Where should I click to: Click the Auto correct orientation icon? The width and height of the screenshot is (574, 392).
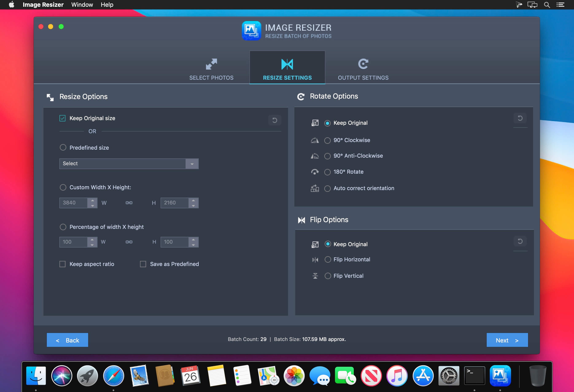pyautogui.click(x=315, y=188)
